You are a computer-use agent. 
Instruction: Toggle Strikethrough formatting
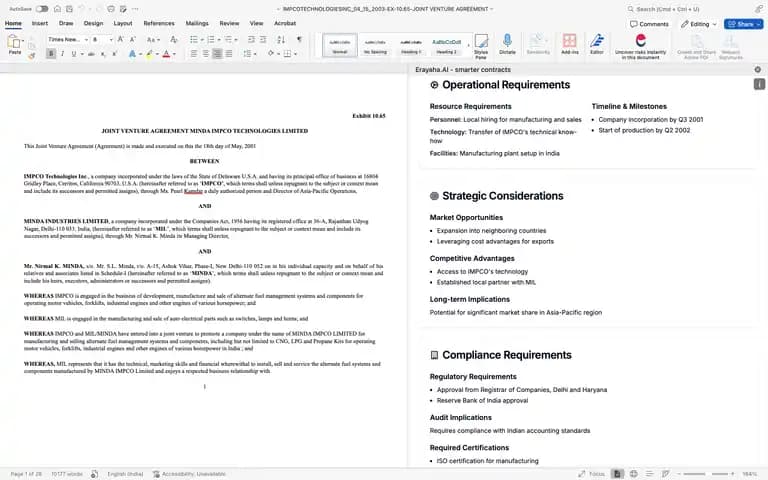pos(91,53)
